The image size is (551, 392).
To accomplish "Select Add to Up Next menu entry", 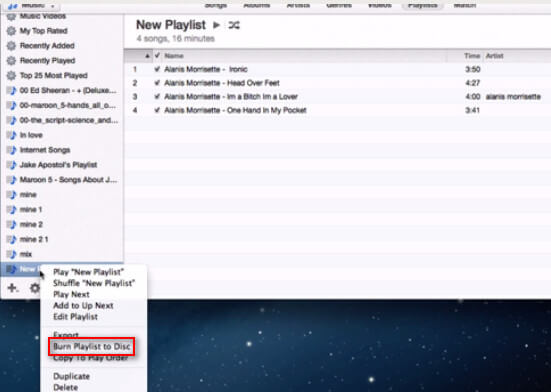I will [x=83, y=306].
